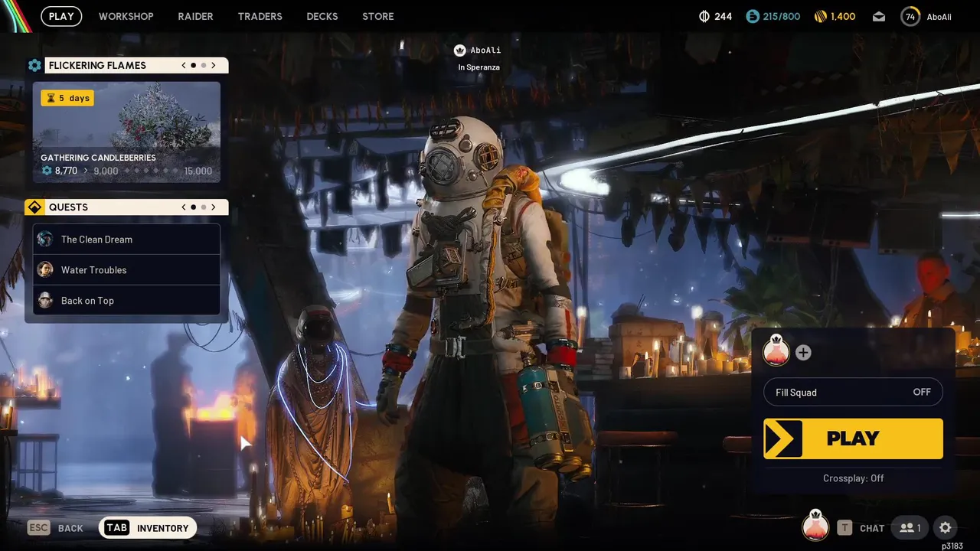Image resolution: width=980 pixels, height=551 pixels.
Task: Click the squad member avatar in play panel
Action: (x=776, y=352)
